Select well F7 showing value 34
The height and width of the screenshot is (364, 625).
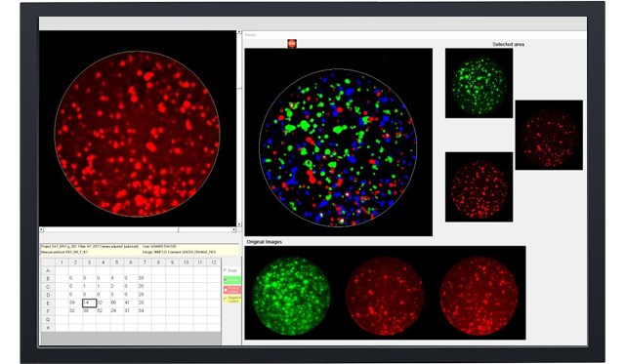(x=145, y=311)
